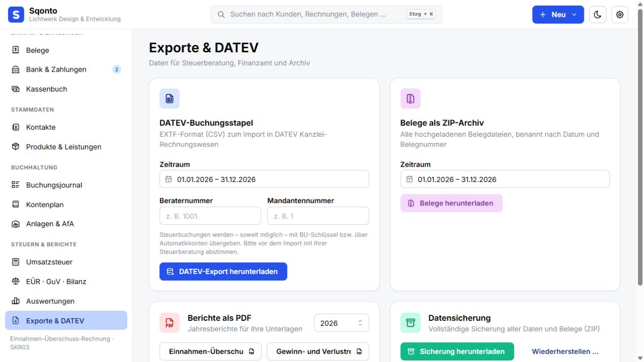Open Belege in the sidebar

[66, 50]
